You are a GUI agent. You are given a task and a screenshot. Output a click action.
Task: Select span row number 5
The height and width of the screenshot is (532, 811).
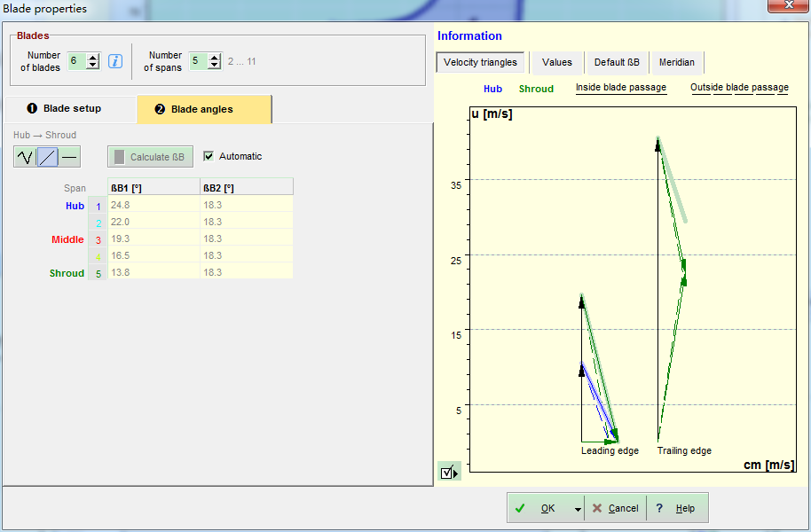[98, 273]
